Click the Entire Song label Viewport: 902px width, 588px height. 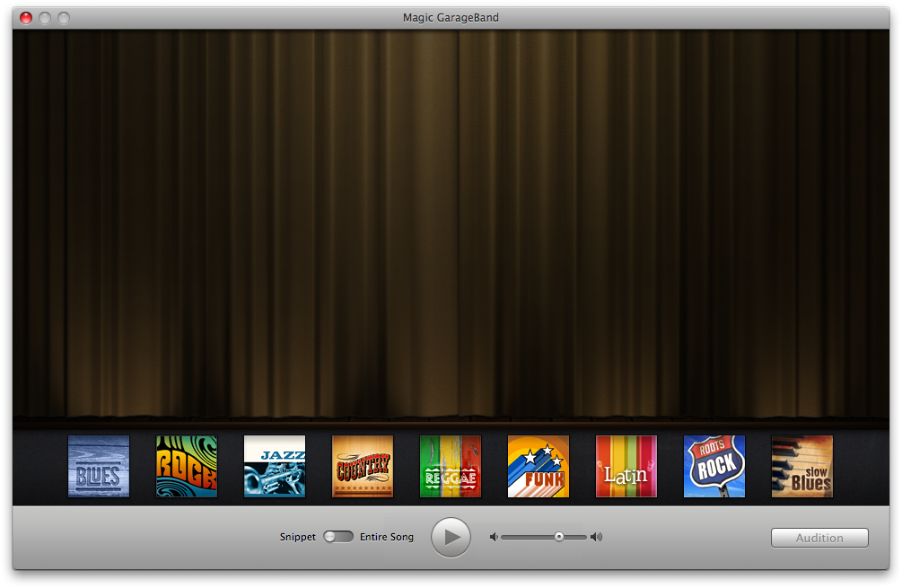coord(387,537)
